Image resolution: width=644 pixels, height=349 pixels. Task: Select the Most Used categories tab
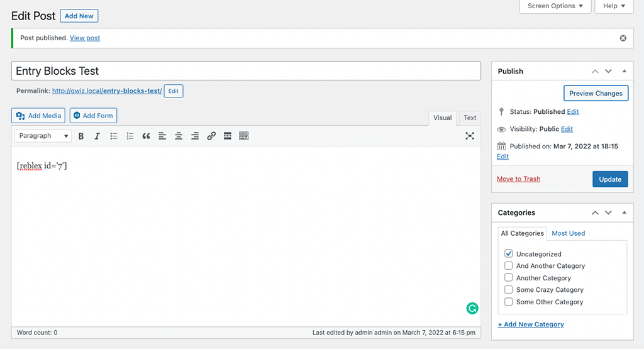568,233
